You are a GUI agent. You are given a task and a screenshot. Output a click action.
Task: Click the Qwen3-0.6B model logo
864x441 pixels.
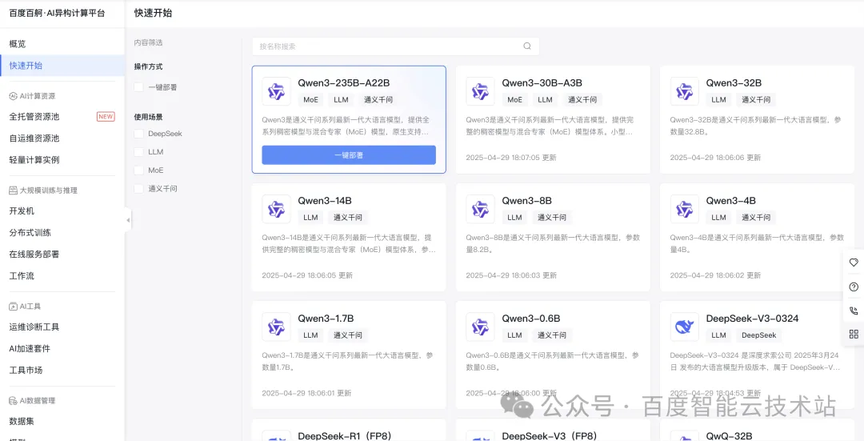(x=480, y=327)
